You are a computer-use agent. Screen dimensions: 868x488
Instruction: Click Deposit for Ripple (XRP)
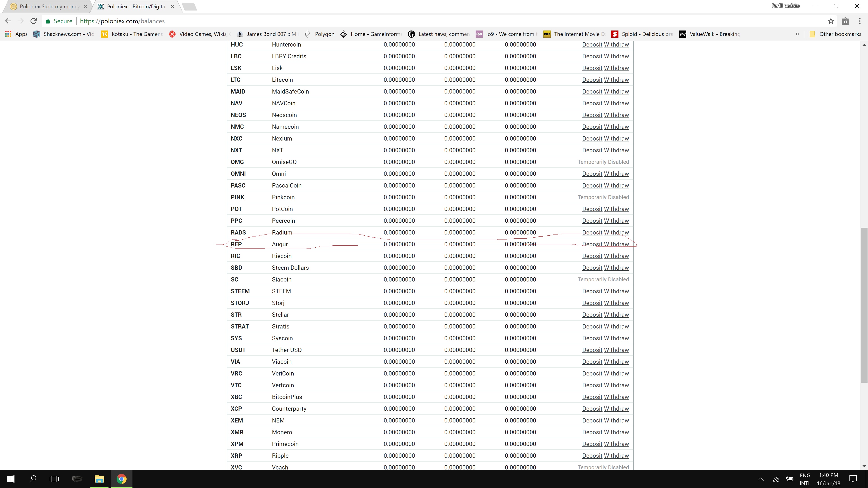click(592, 456)
